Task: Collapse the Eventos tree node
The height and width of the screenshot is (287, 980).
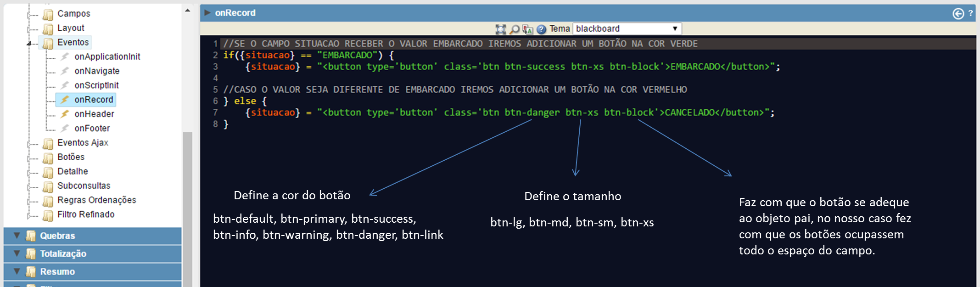Action: 29,43
